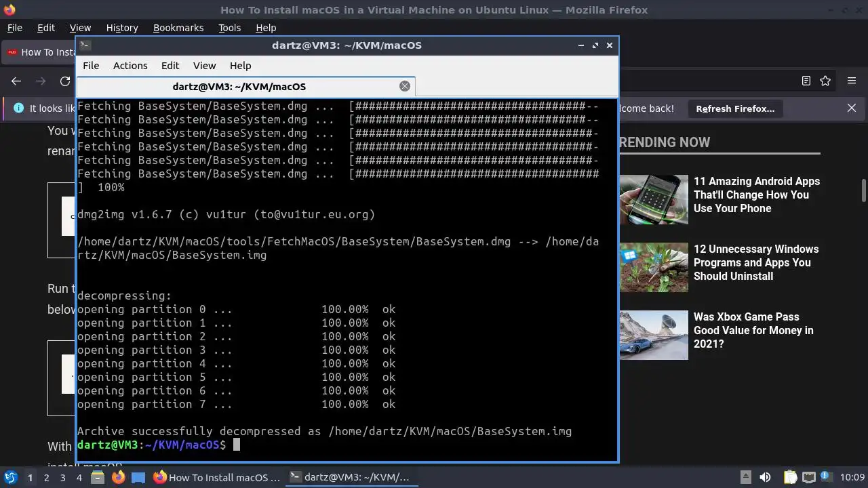Dismiss the Firefox notification bar
The image size is (868, 488).
(852, 108)
